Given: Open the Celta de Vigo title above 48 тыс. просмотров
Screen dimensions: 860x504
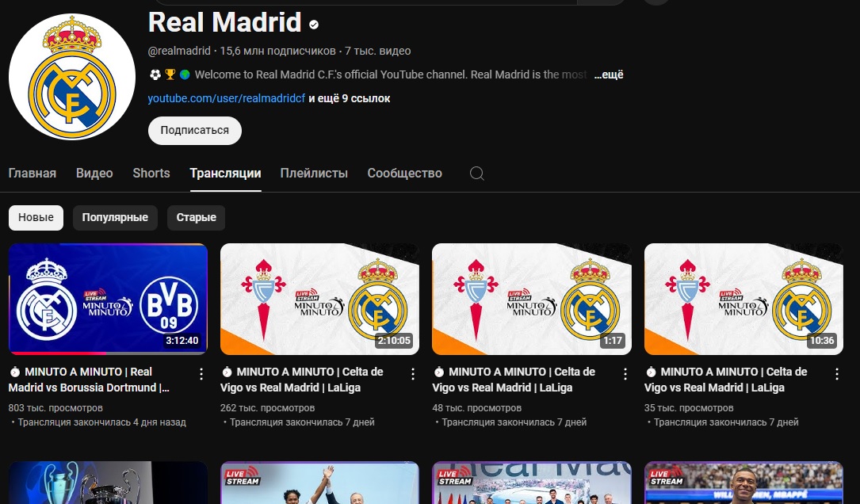Looking at the screenshot, I should [514, 380].
